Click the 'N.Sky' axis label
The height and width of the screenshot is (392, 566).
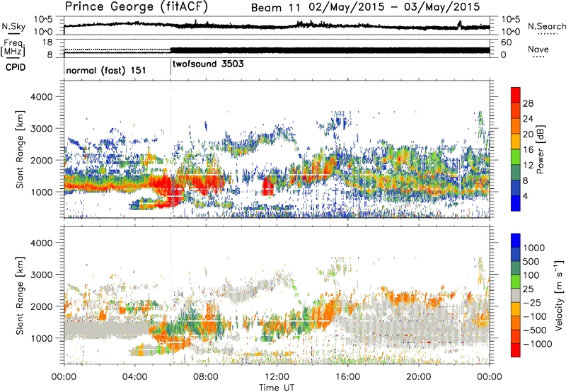click(x=13, y=26)
